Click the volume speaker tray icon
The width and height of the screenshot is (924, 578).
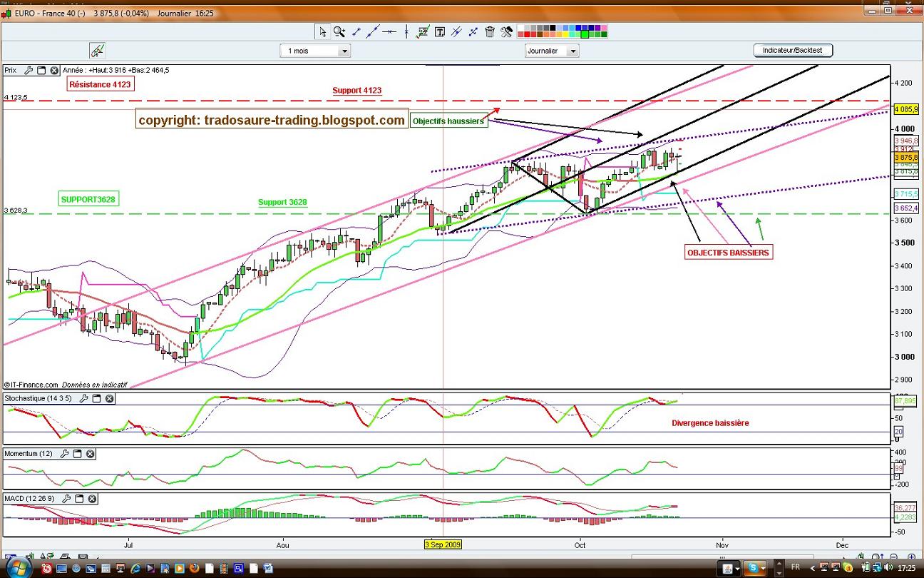click(888, 568)
